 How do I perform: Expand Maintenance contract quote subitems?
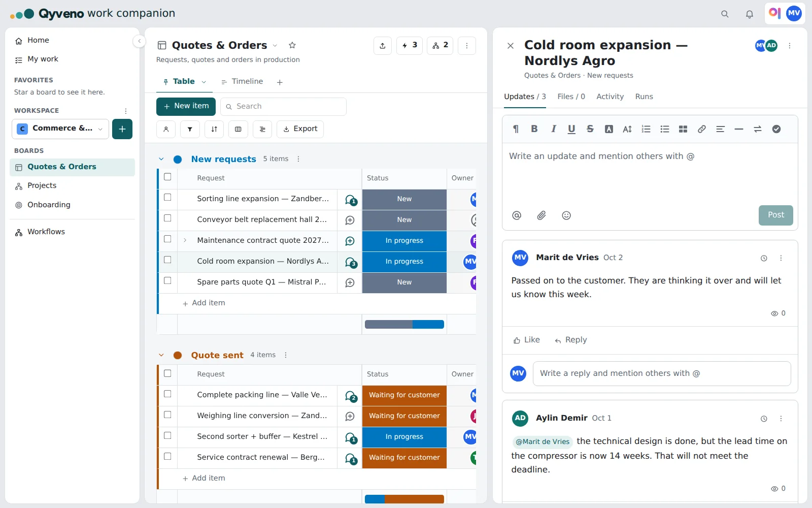[x=185, y=240]
